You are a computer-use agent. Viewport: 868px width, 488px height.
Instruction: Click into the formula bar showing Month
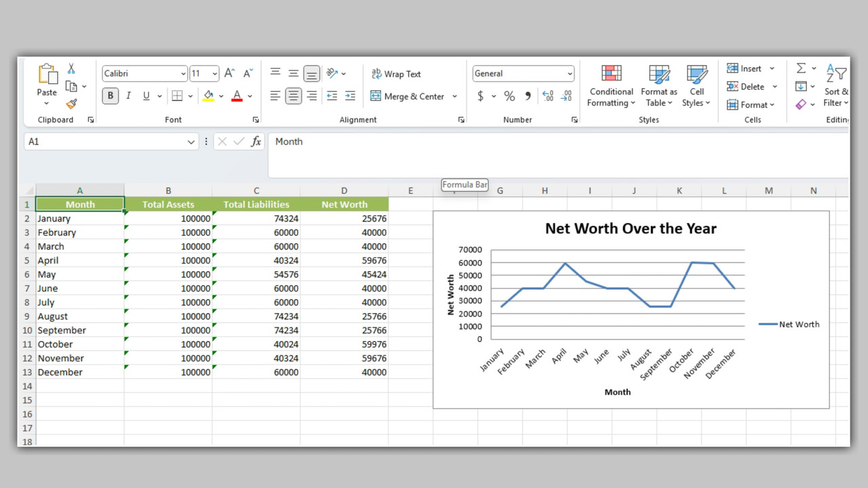click(x=559, y=155)
